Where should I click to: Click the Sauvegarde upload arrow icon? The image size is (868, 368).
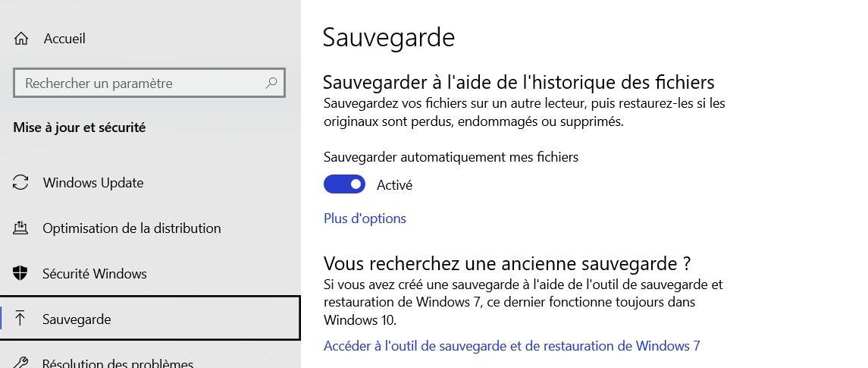(x=21, y=319)
